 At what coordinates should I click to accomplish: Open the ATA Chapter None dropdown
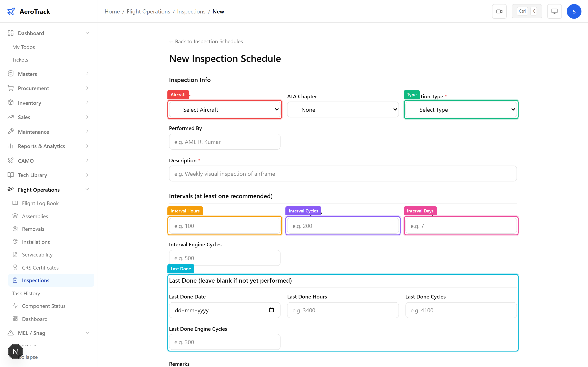pos(343,109)
